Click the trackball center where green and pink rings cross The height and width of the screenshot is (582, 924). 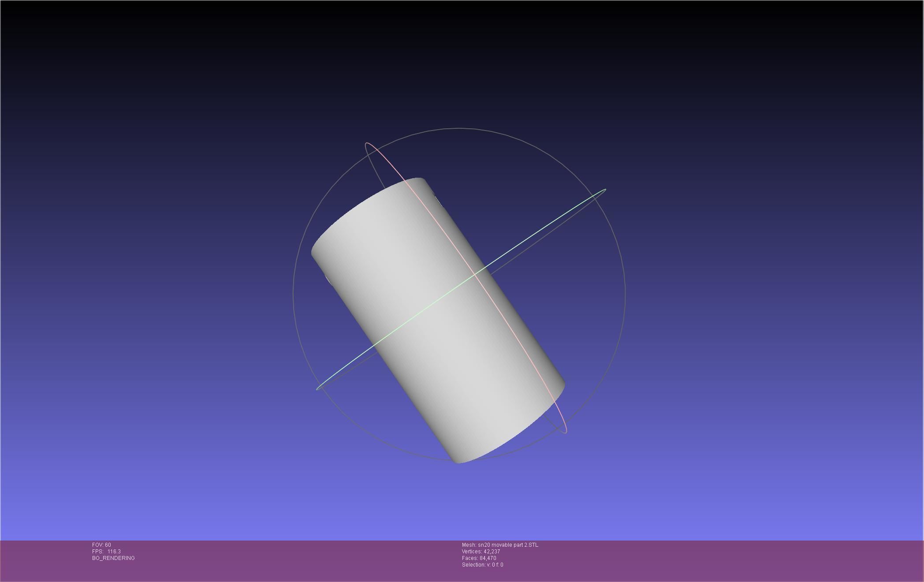coord(475,274)
